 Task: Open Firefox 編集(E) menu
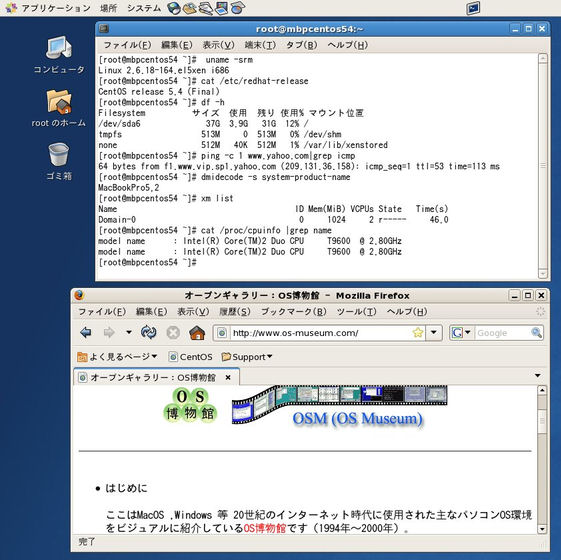click(151, 312)
